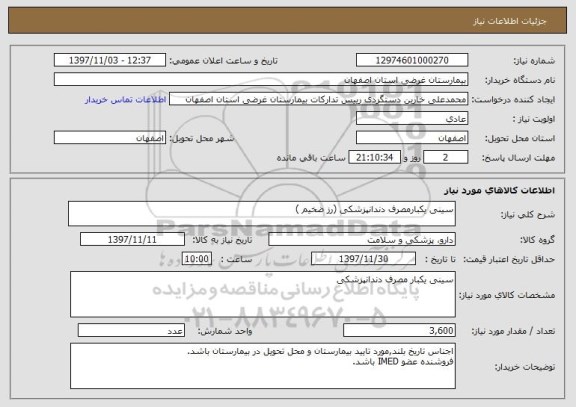Click the label شهر محل تحویل
The height and width of the screenshot is (407, 576).
pyautogui.click(x=202, y=138)
